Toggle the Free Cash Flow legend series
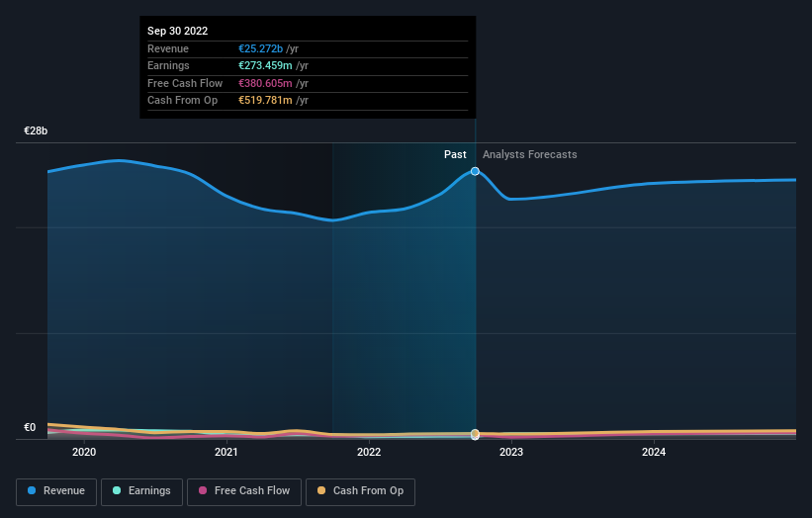 pyautogui.click(x=244, y=491)
